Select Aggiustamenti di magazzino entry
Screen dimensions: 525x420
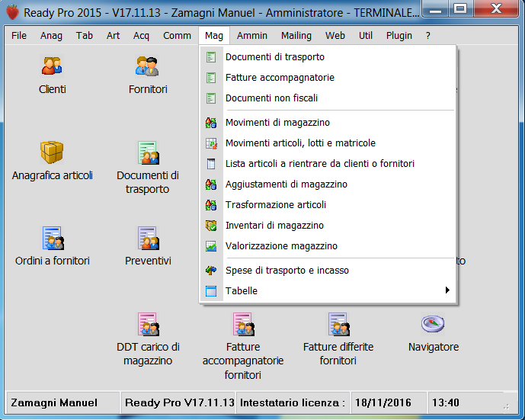pos(328,184)
